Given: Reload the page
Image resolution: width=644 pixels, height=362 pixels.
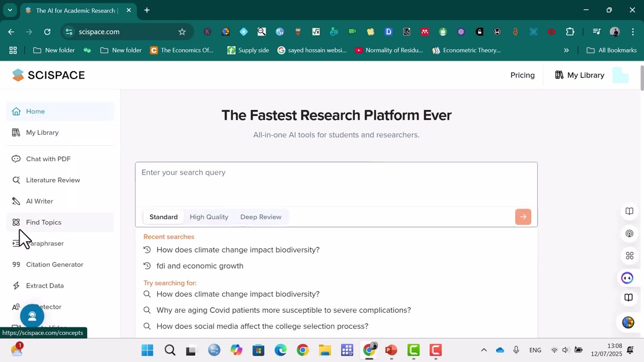Looking at the screenshot, I should 47,32.
